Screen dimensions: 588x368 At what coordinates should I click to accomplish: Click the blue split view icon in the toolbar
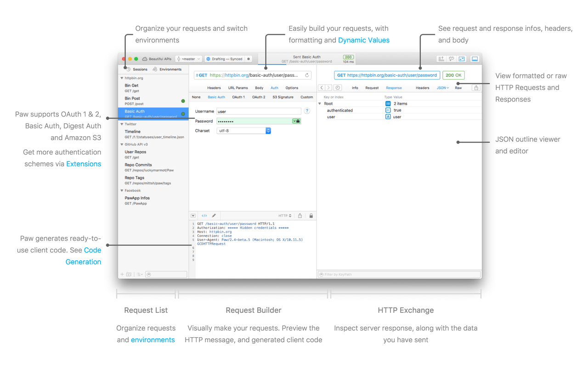462,59
